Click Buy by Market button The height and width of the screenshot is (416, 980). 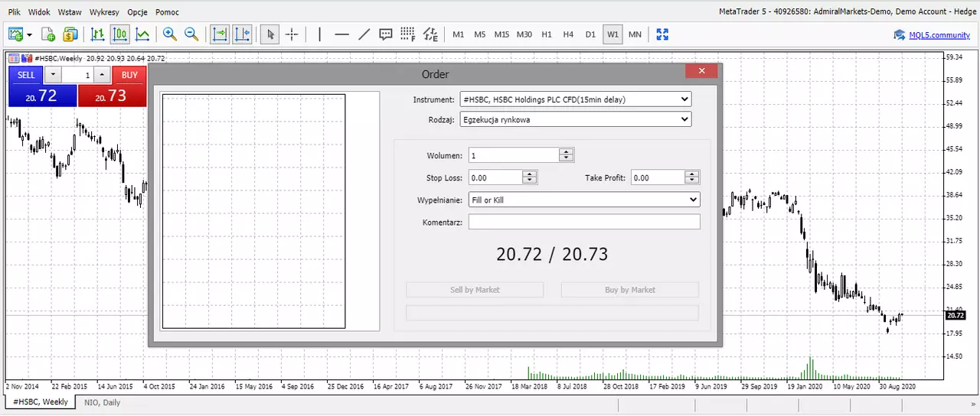(x=630, y=290)
